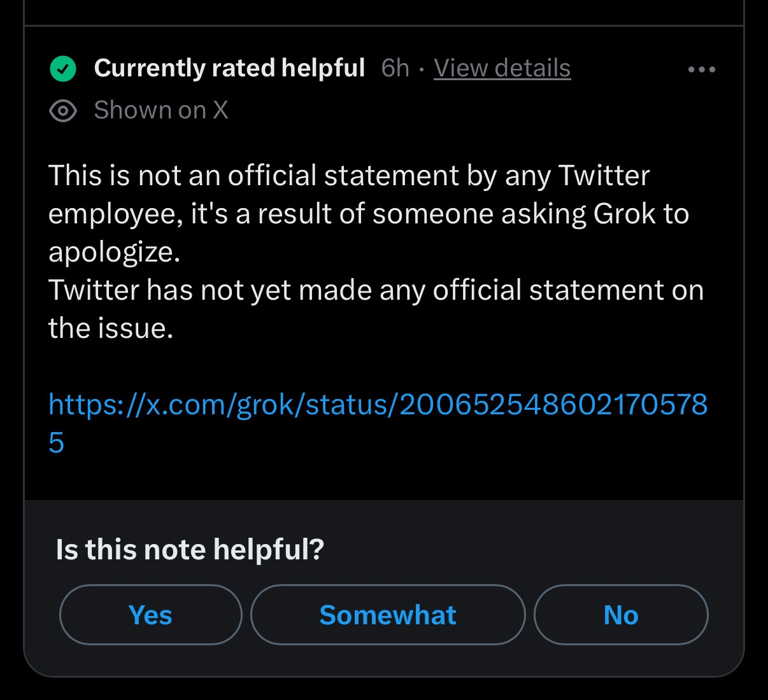
Task: Click the eye icon beside Shown on X
Action: (63, 111)
